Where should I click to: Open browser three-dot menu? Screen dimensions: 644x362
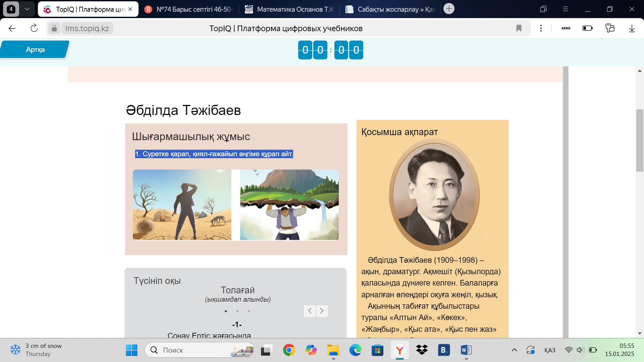pos(541,28)
